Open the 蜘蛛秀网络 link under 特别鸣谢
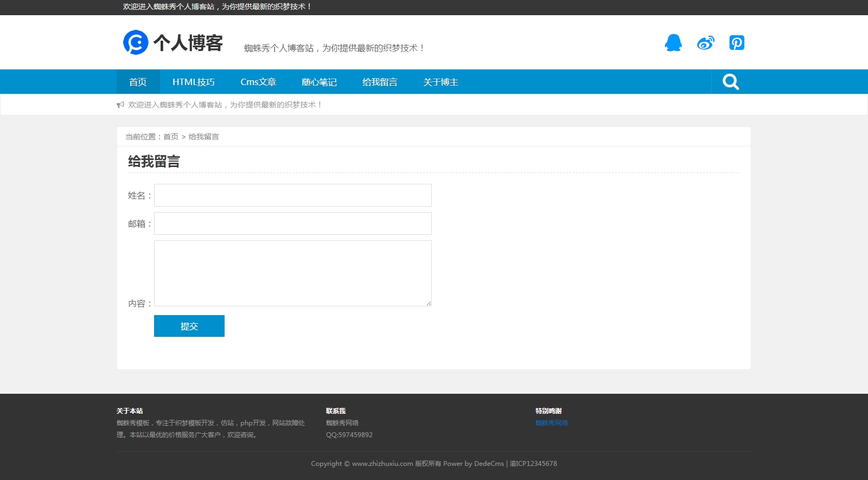 coord(552,423)
